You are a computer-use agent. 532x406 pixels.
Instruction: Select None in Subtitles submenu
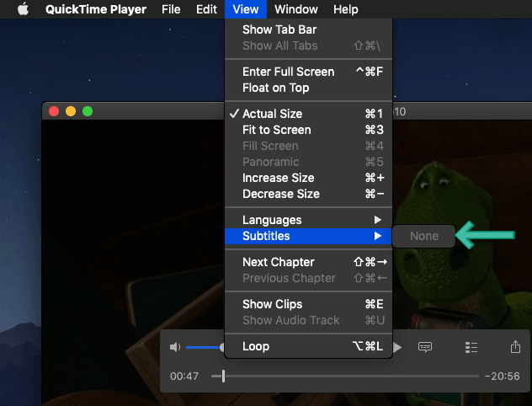coord(423,236)
